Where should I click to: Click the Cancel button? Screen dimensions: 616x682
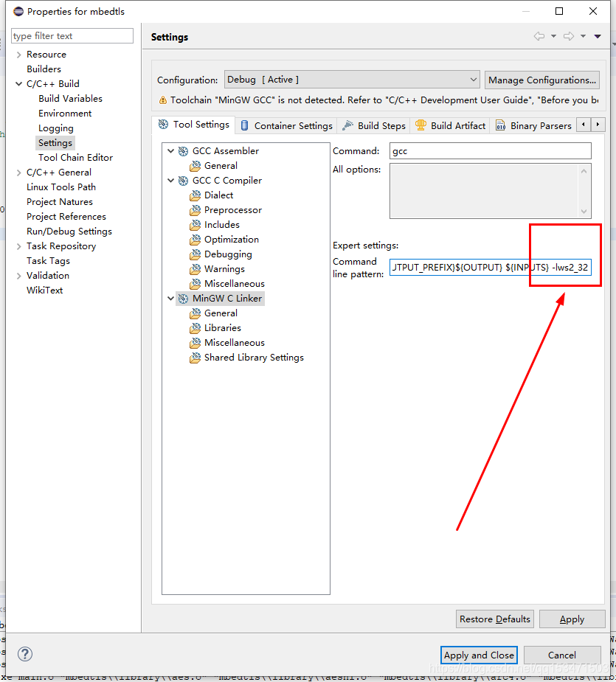(562, 655)
